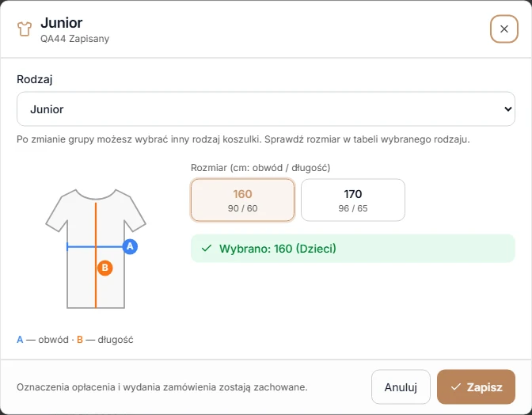Click the Junior dialog title

[62, 23]
